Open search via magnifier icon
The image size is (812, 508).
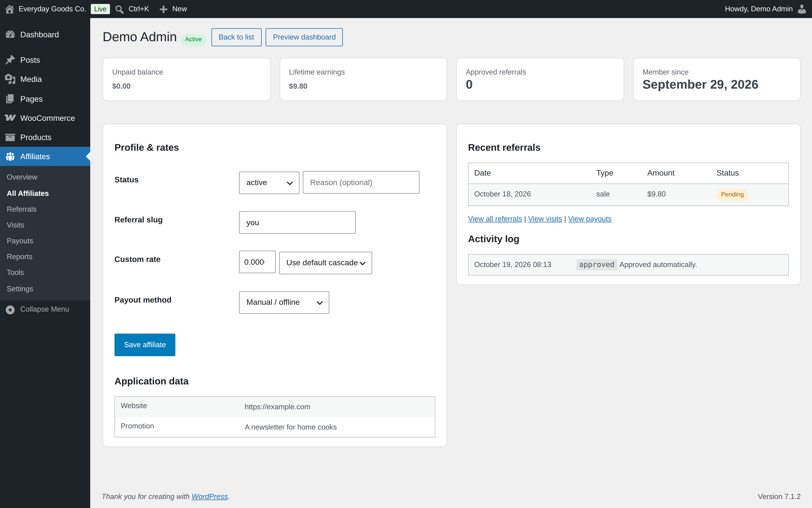(120, 9)
